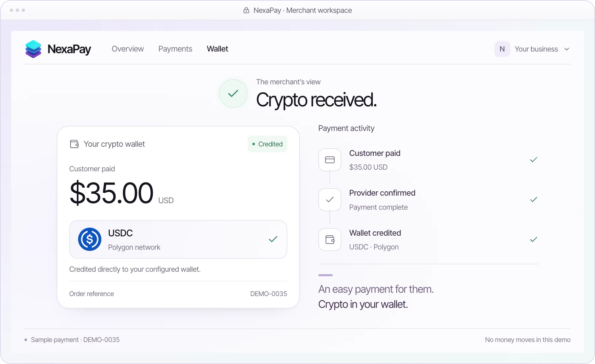Click the checkmark in the USDC row
595x364 pixels.
click(x=273, y=239)
